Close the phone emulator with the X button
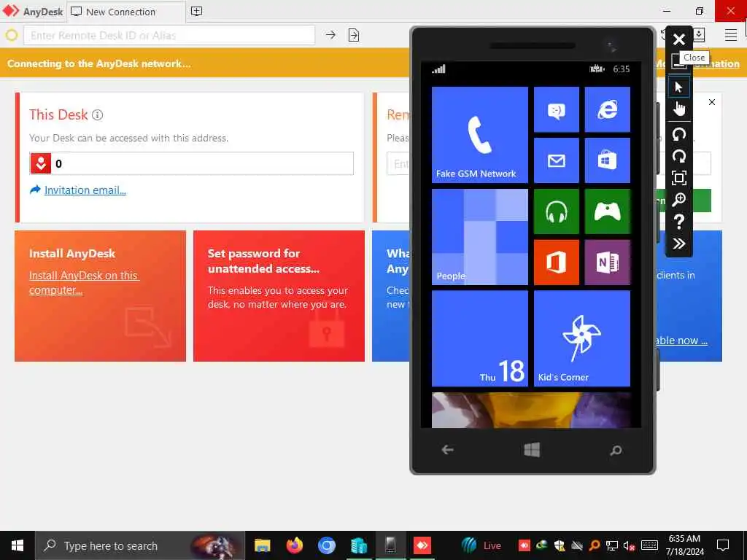This screenshot has height=560, width=747. pyautogui.click(x=679, y=39)
